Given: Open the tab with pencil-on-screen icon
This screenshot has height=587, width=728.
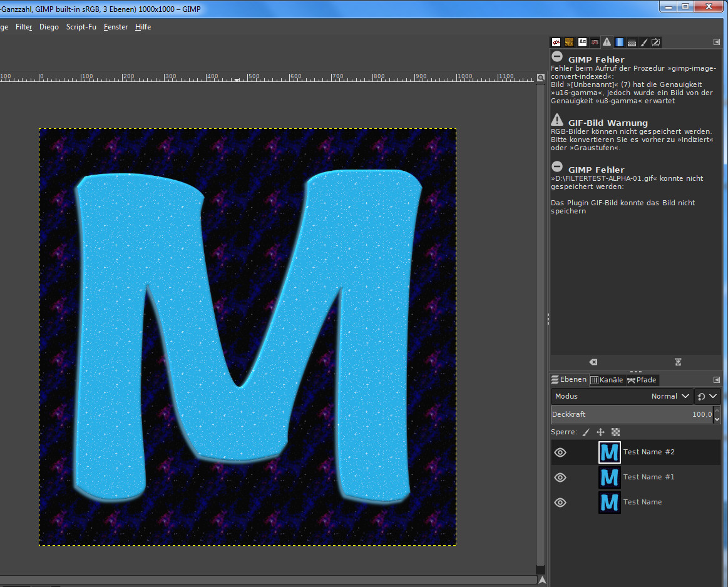Looking at the screenshot, I should (656, 42).
